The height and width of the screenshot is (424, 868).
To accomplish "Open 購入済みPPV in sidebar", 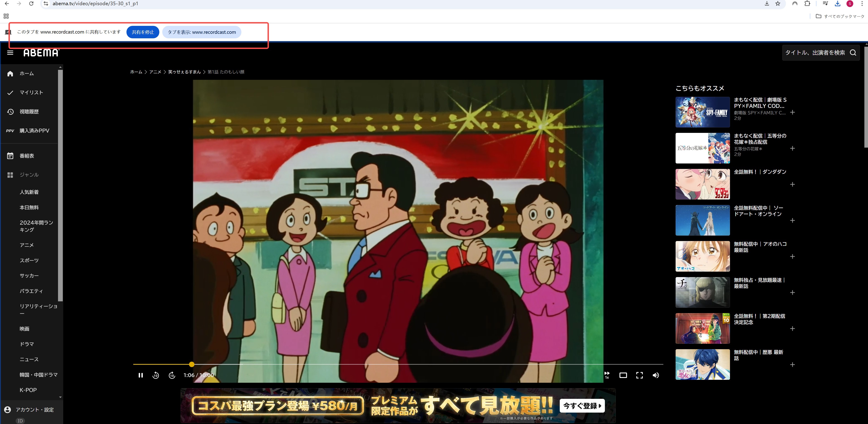I will [x=34, y=131].
